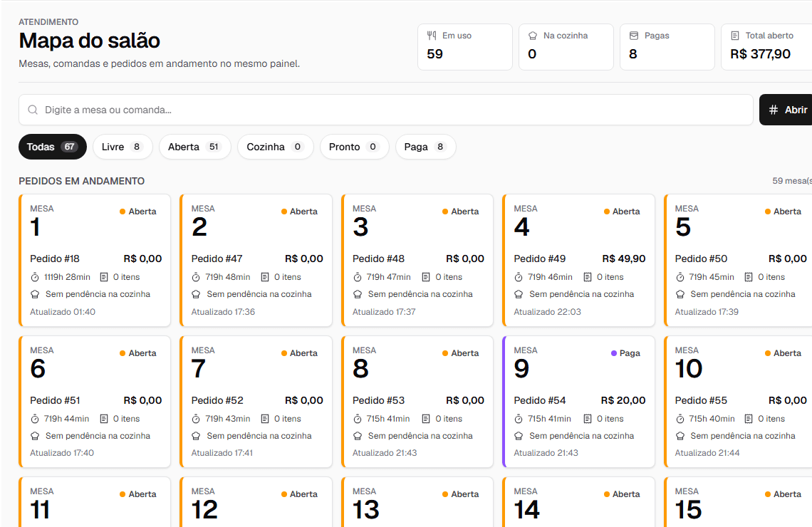Click the receipt icon in Total aberto
Viewport: 812px width, 527px height.
[735, 36]
